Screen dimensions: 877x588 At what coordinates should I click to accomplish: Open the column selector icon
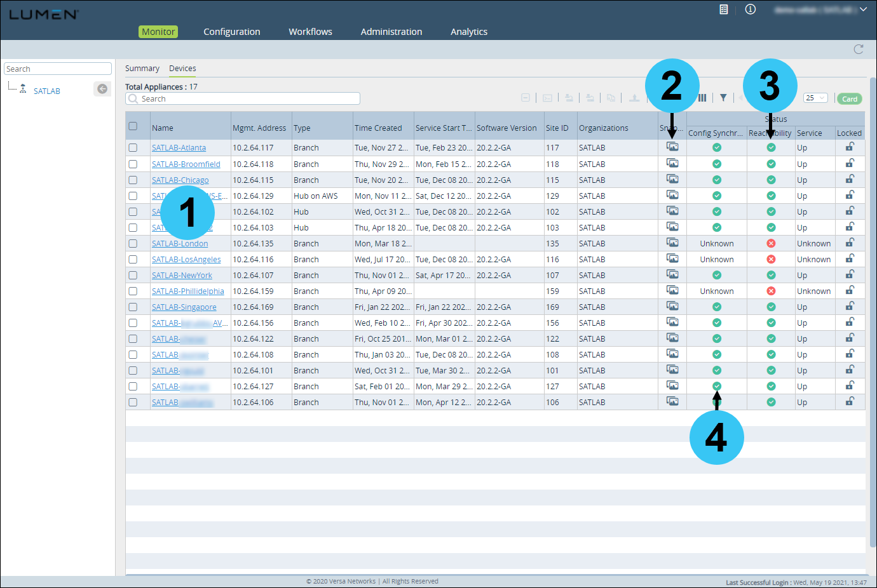click(702, 98)
